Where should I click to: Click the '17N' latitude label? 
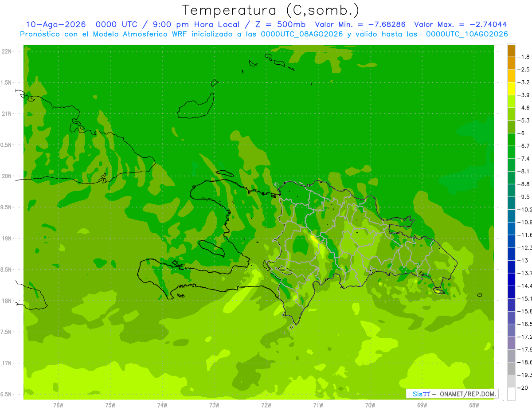coord(6,363)
